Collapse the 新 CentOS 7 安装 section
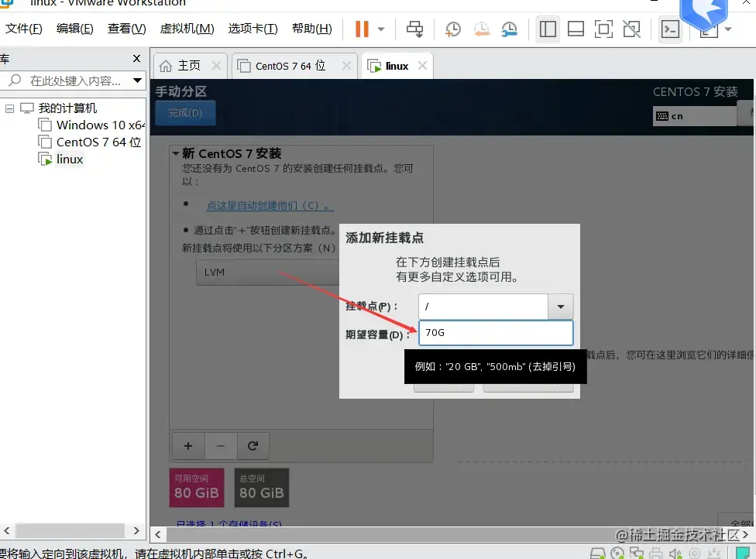Image resolution: width=756 pixels, height=559 pixels. click(176, 154)
